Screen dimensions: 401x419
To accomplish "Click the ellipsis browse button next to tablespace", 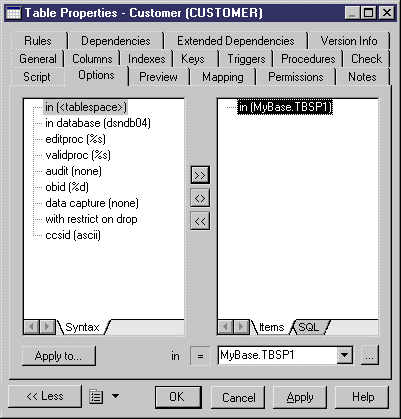I will click(x=370, y=355).
